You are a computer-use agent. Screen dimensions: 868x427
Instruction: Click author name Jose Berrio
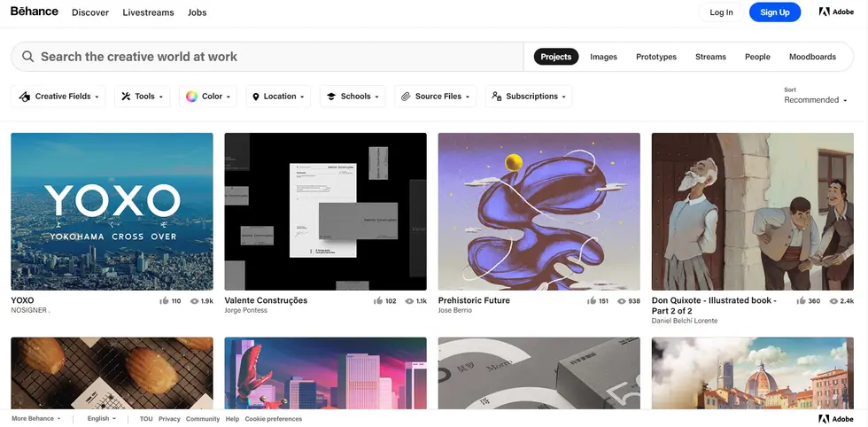click(455, 310)
